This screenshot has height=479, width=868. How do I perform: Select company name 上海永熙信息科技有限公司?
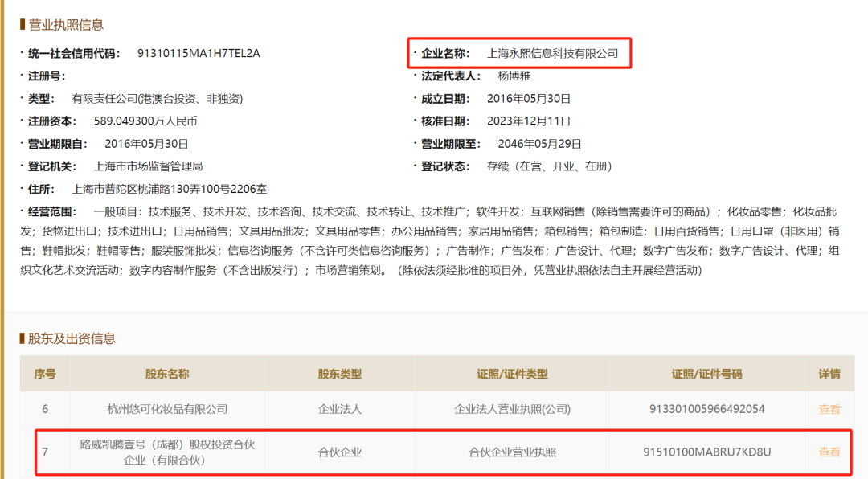click(x=552, y=53)
